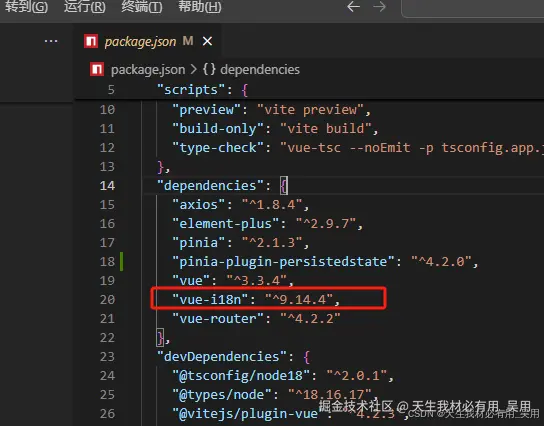This screenshot has width=544, height=426.
Task: Click package.json in the breadcrumb
Action: [x=148, y=69]
